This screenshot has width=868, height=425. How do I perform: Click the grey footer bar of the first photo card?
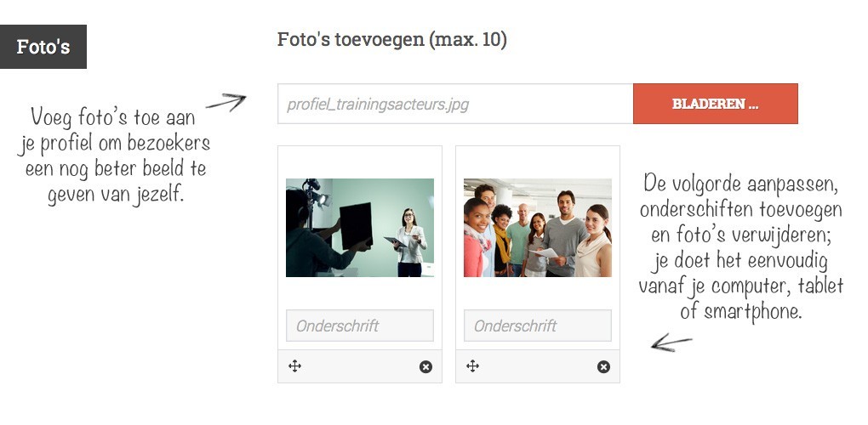360,365
